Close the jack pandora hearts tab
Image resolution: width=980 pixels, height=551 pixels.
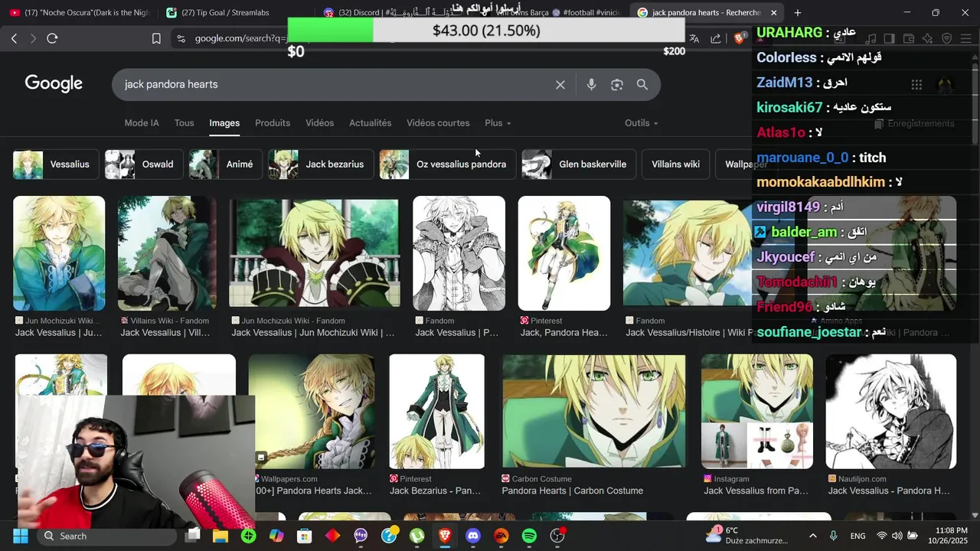(x=773, y=13)
